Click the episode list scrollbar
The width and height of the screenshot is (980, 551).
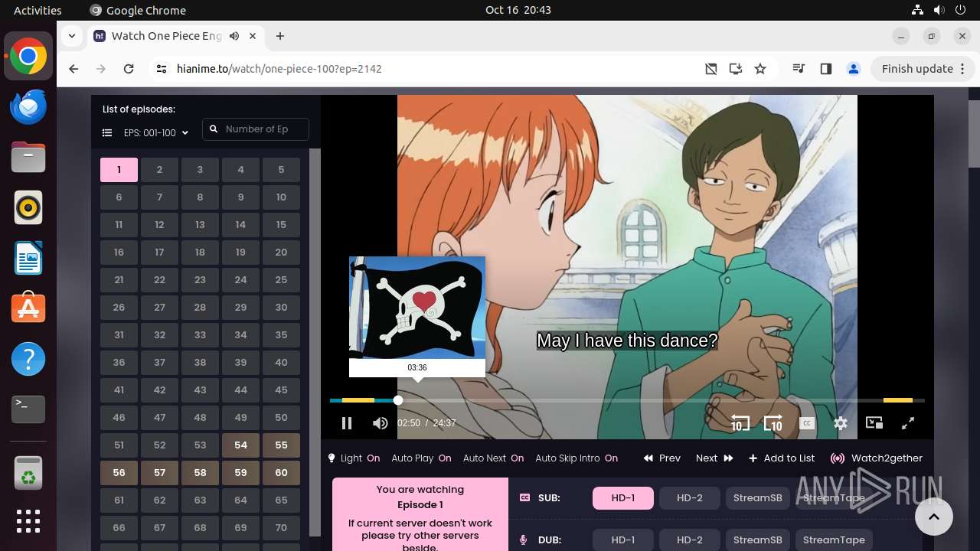point(315,342)
